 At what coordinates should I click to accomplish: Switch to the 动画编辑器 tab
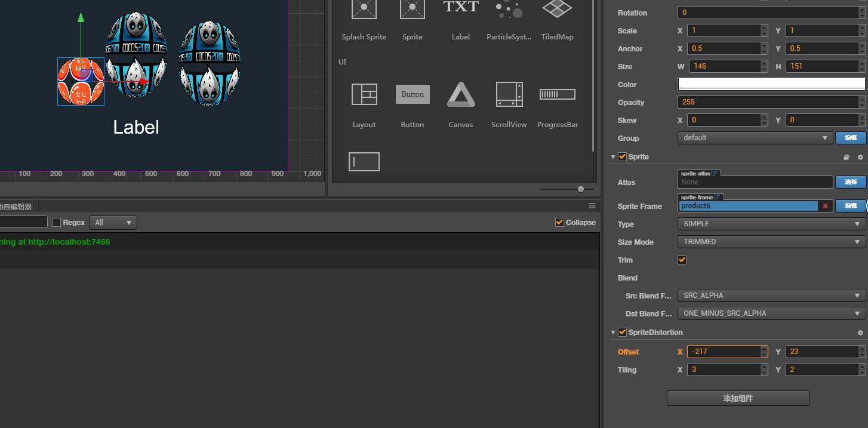click(17, 207)
